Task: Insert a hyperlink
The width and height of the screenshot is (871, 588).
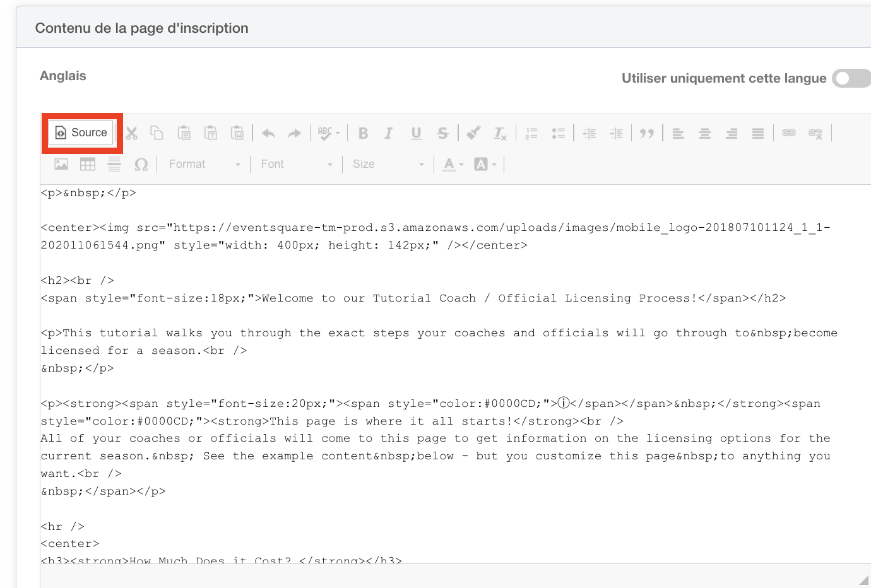Action: [789, 132]
